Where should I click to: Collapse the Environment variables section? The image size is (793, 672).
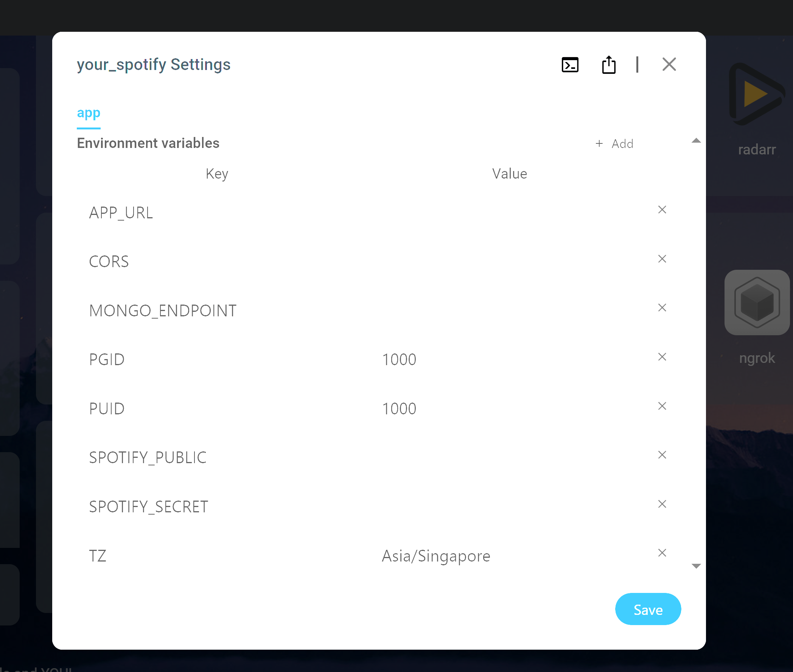tap(697, 141)
